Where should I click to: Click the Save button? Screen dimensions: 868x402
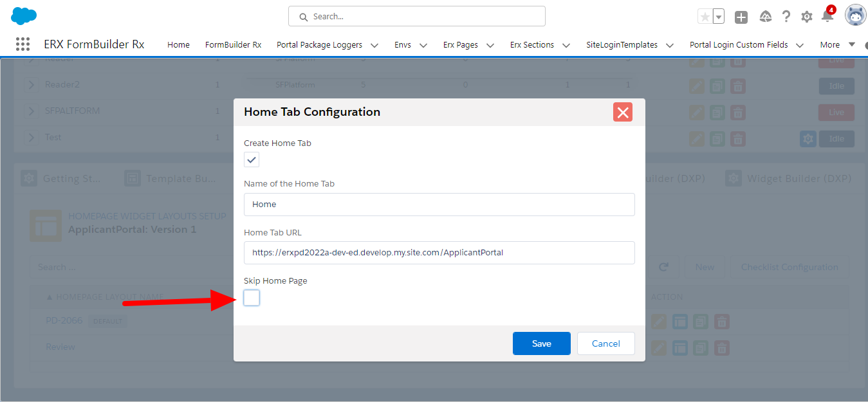coord(541,343)
